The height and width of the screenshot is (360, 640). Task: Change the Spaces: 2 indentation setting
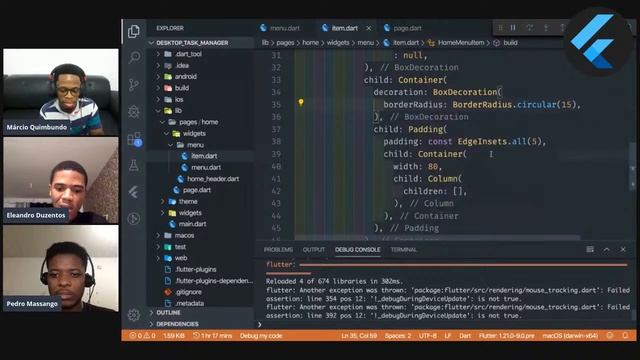click(x=398, y=336)
